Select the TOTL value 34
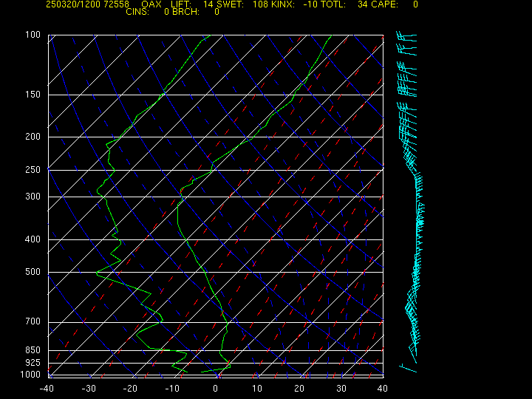 coord(362,4)
